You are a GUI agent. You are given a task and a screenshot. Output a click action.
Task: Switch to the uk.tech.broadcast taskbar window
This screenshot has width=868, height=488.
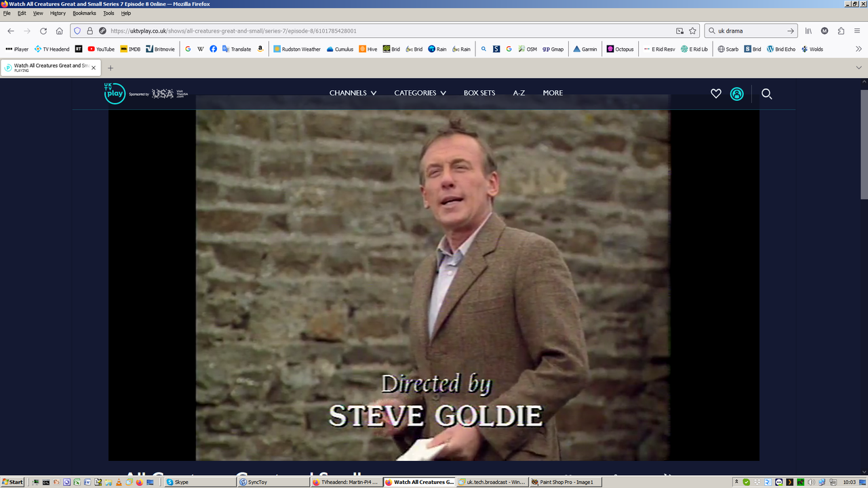pos(492,482)
